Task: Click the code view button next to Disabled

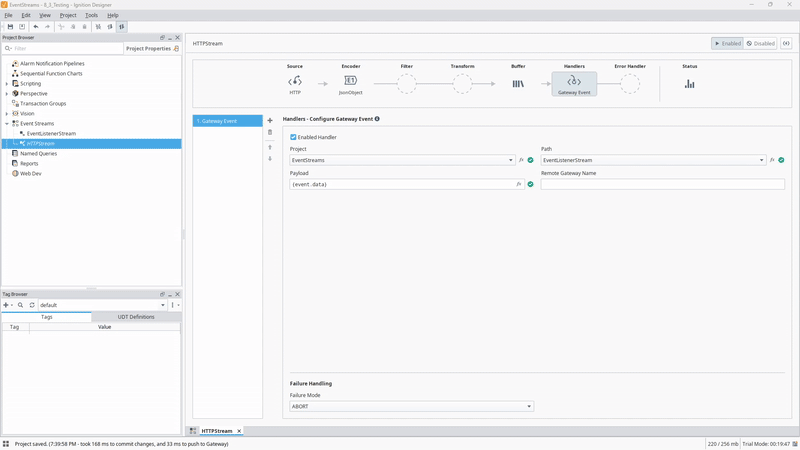Action: 786,43
